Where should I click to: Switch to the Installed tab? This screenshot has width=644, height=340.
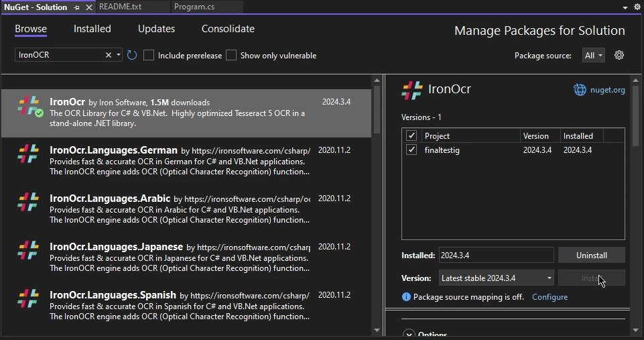point(92,29)
